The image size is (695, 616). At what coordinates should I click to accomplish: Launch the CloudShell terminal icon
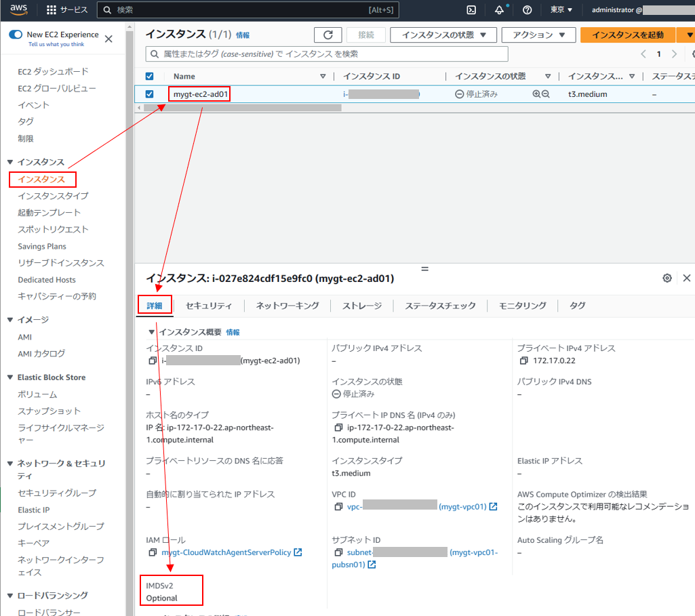click(x=471, y=9)
